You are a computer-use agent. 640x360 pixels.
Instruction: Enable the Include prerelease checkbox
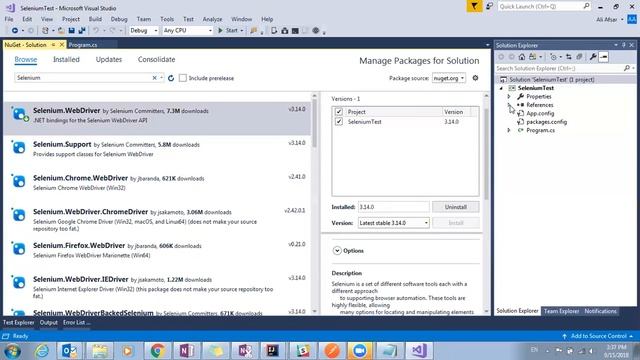[x=183, y=78]
